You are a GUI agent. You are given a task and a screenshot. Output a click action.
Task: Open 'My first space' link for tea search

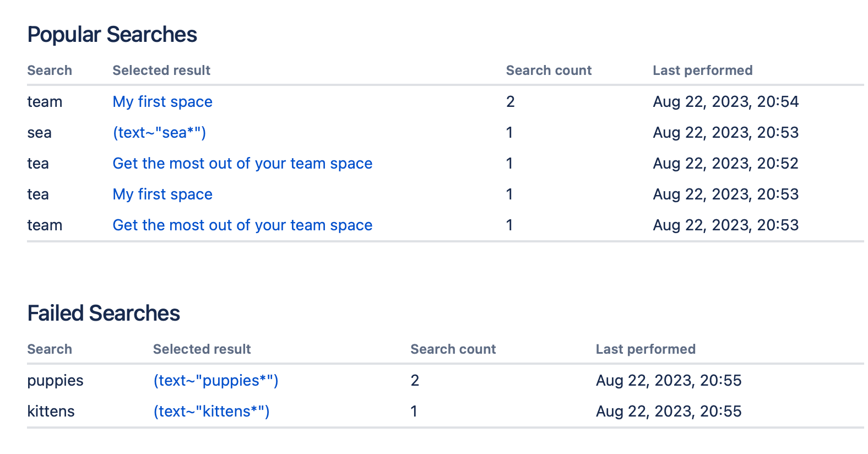point(162,194)
